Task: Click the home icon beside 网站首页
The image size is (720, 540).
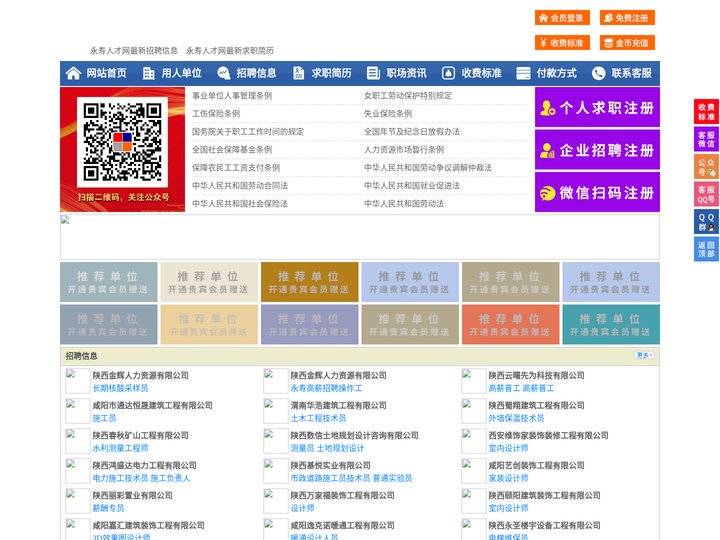Action: click(x=73, y=73)
